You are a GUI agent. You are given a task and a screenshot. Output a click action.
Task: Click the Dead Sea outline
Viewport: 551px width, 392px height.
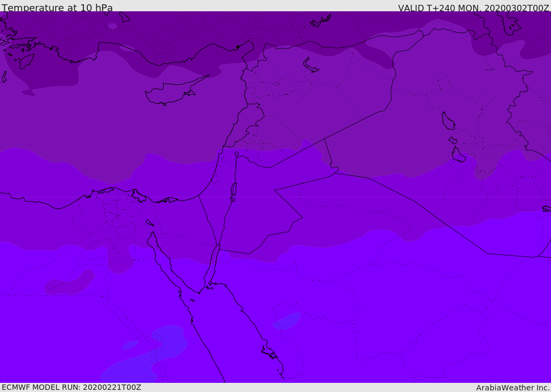coord(234,189)
